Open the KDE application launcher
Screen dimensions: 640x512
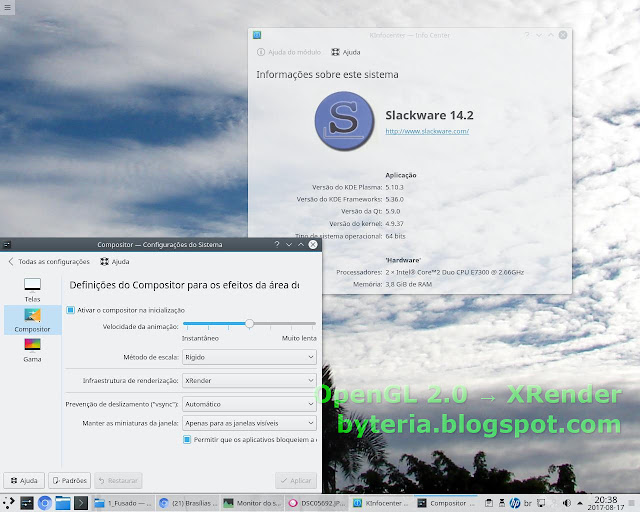9,503
